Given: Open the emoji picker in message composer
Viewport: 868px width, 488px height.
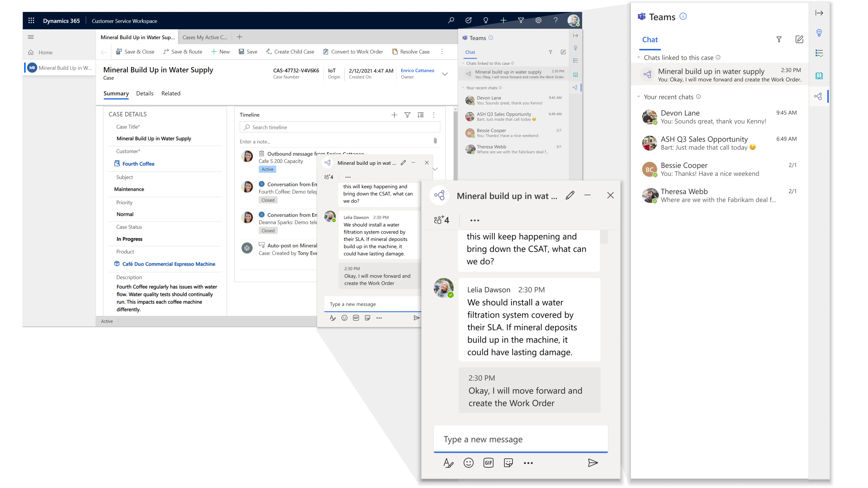Looking at the screenshot, I should [469, 463].
